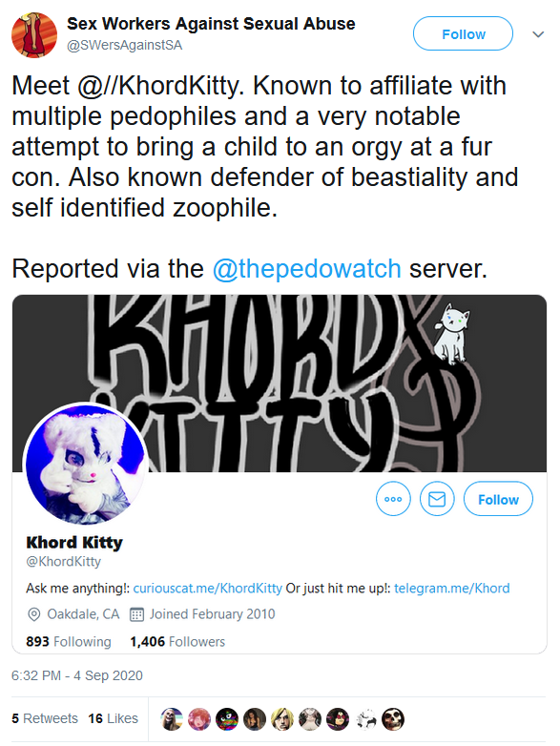560x746 pixels.
Task: Click the three-dots more options icon
Action: pyautogui.click(x=393, y=499)
